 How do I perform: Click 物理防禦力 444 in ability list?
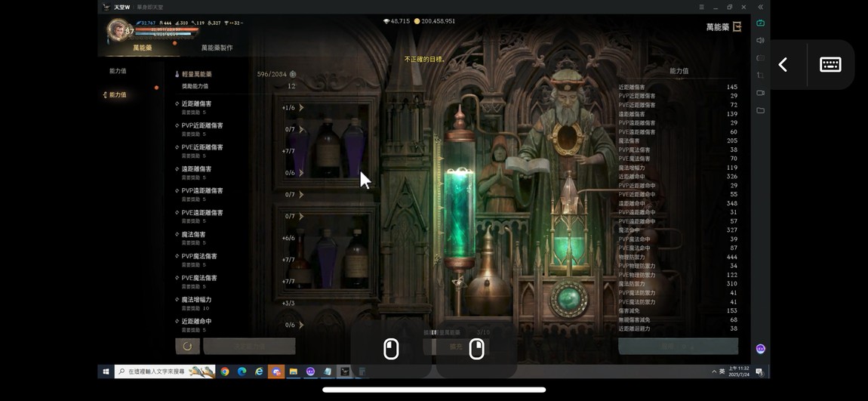pyautogui.click(x=678, y=257)
